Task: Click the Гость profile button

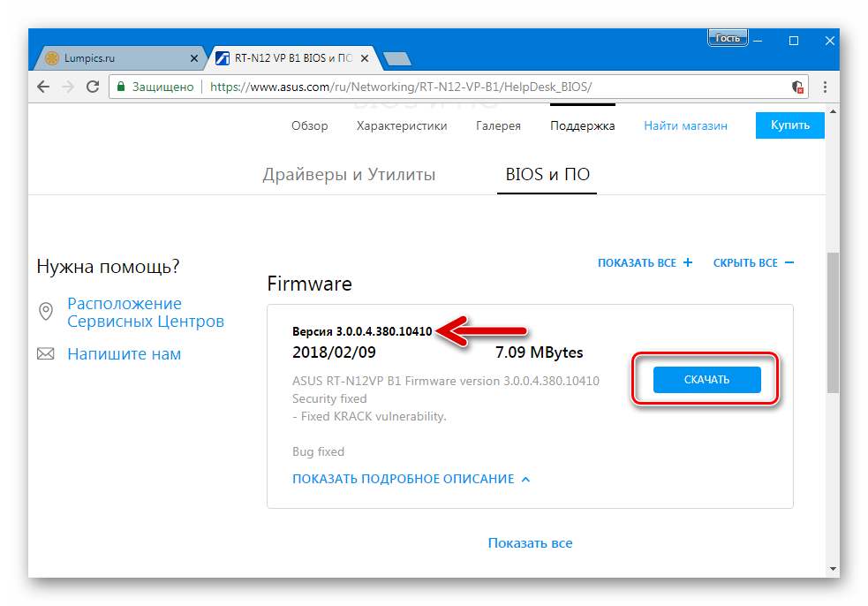Action: 728,38
